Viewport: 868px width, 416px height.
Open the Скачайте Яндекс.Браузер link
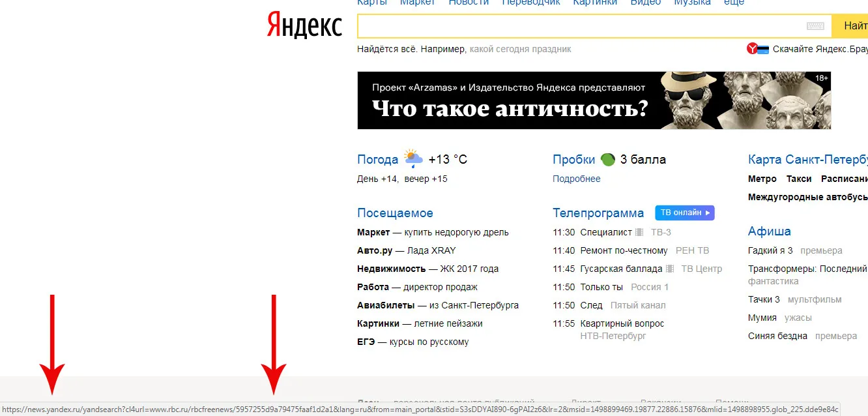820,49
